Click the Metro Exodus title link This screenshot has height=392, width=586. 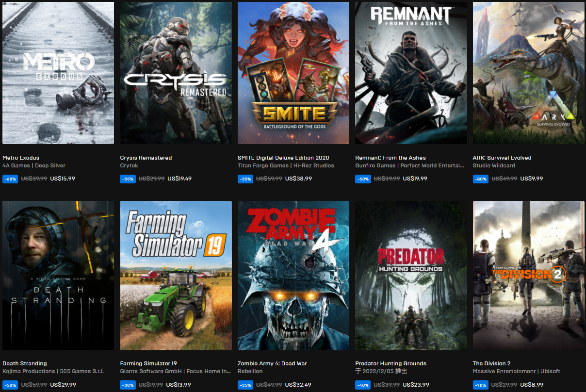coord(21,158)
